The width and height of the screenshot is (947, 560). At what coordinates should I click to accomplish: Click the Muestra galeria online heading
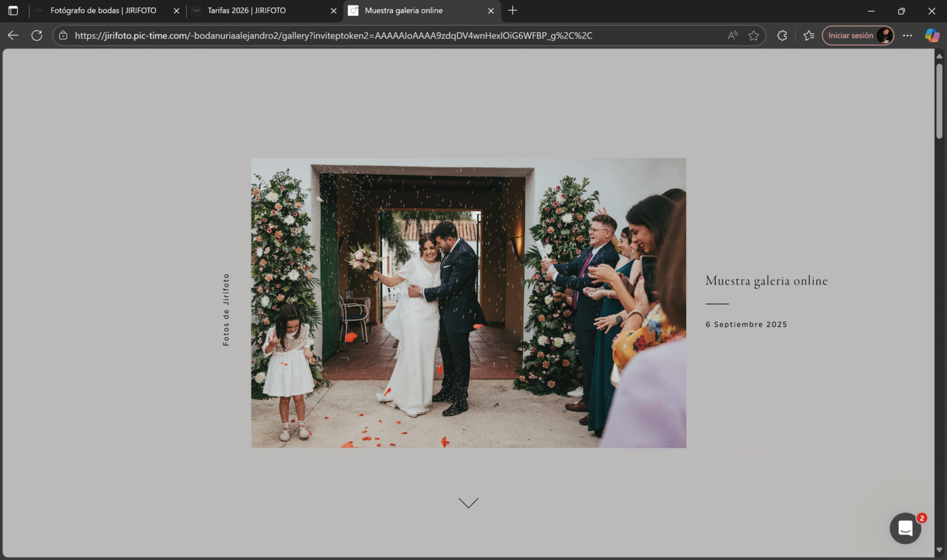766,281
